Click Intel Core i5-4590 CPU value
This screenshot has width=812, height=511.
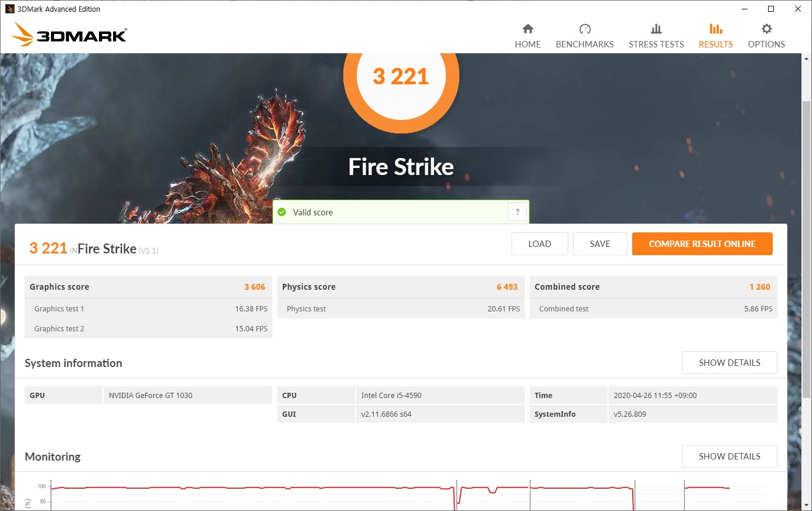(x=391, y=396)
